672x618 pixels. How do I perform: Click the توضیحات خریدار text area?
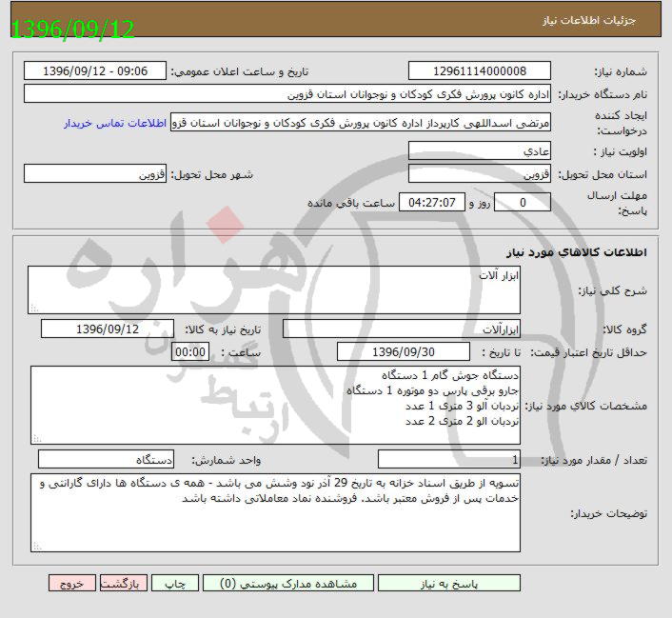coord(276,513)
